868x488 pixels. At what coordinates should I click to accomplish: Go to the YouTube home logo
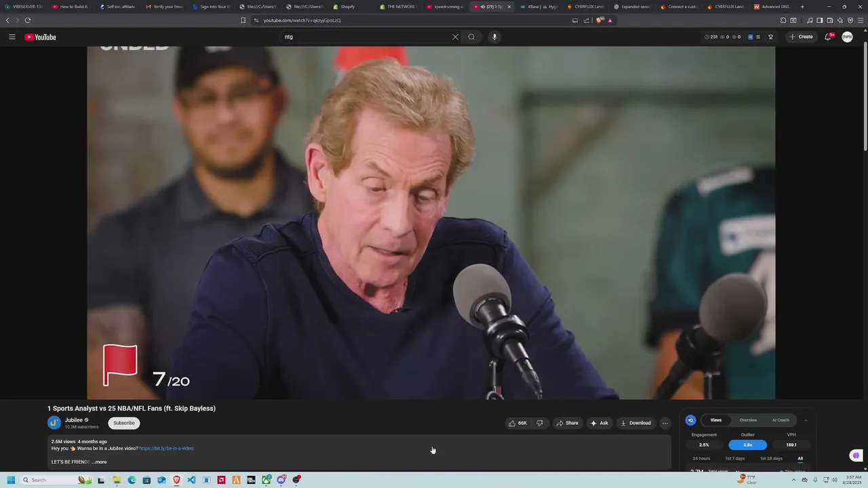click(40, 37)
